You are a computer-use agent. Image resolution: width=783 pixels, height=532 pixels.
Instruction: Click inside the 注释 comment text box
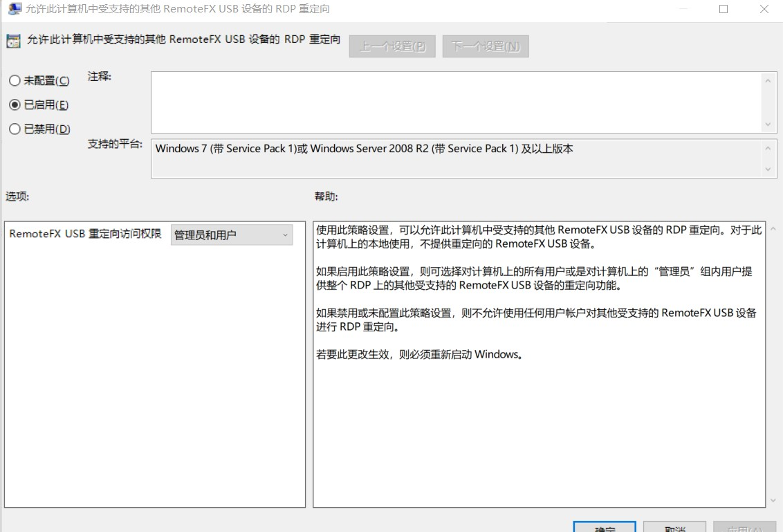coord(455,102)
